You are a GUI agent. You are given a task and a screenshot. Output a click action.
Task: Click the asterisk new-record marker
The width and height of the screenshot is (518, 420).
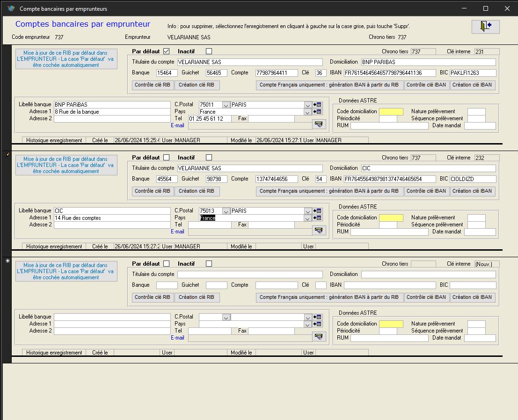tap(7, 261)
